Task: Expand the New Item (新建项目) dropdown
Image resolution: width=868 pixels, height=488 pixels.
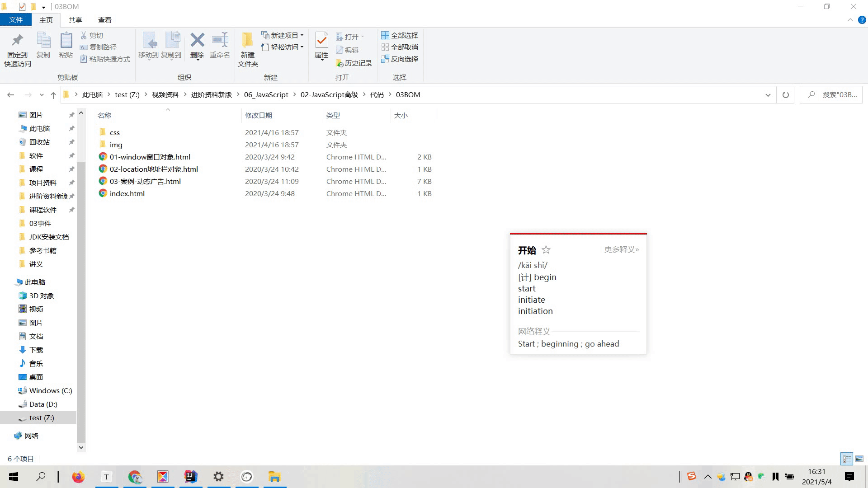Action: point(283,35)
